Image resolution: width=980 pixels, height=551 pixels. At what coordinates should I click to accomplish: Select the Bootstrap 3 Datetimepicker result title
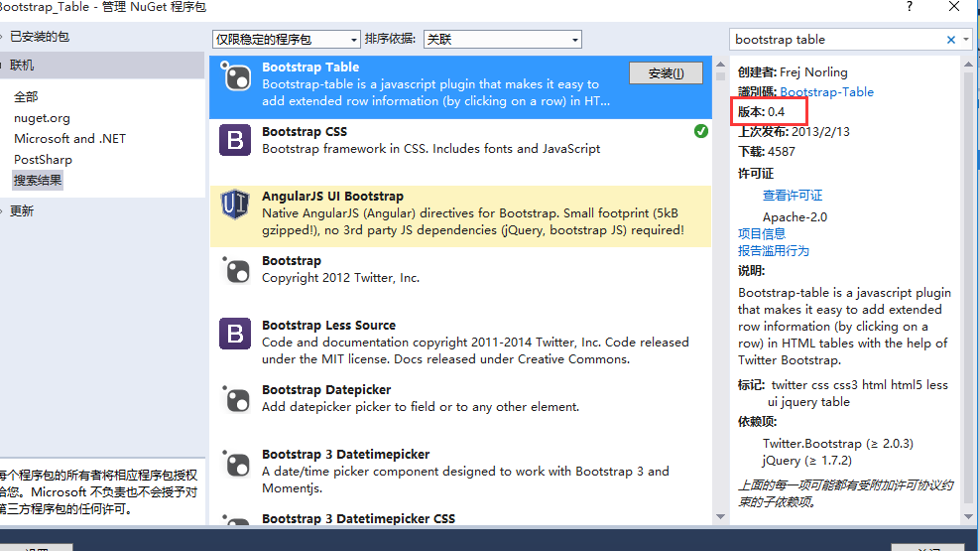click(x=345, y=454)
